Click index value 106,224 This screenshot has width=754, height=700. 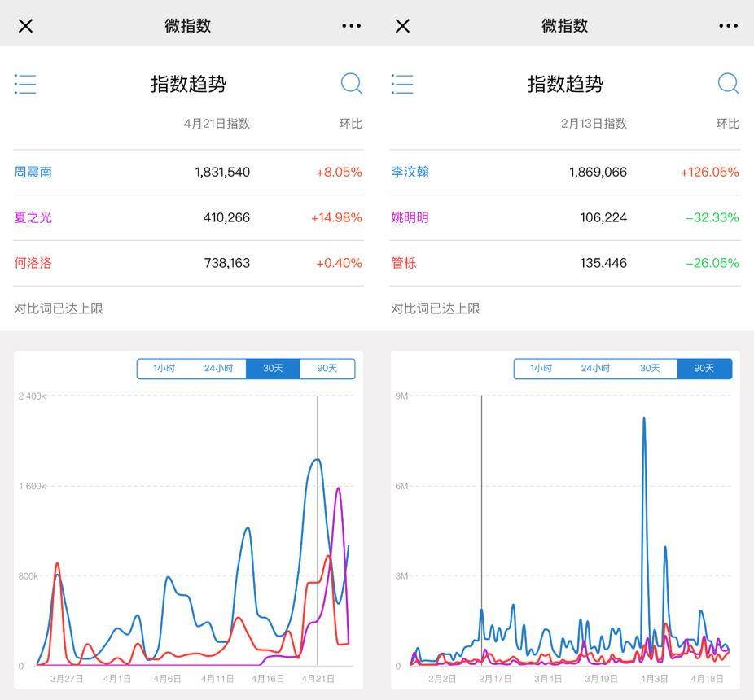click(603, 217)
